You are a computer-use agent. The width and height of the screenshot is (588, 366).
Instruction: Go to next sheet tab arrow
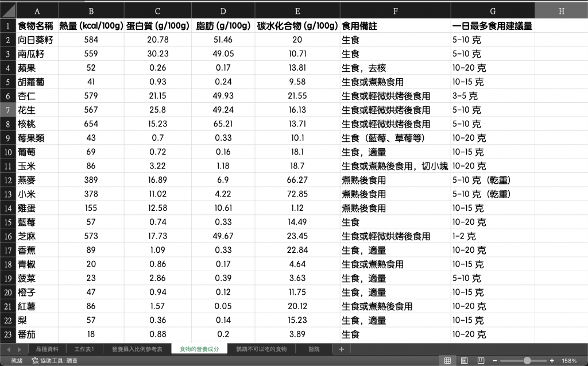click(x=19, y=349)
